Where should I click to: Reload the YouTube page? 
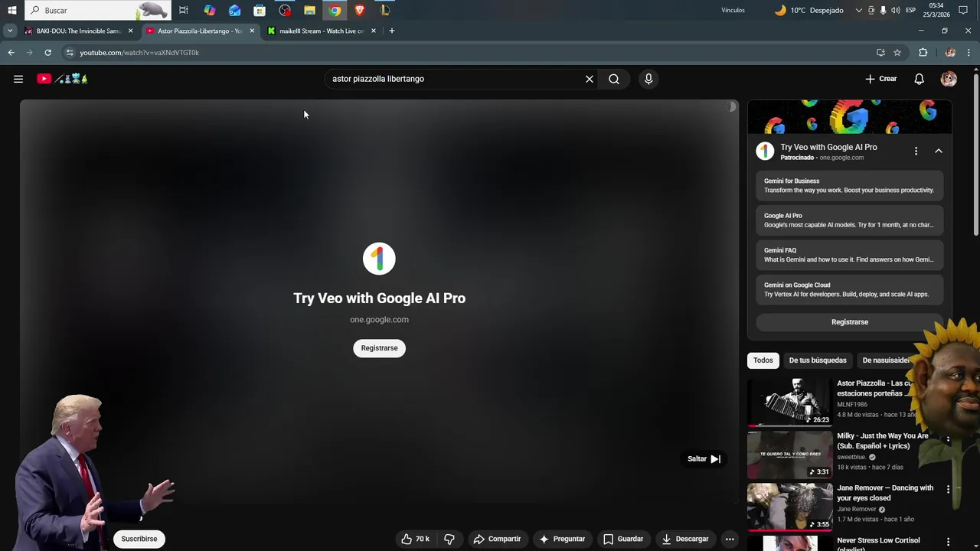pos(47,53)
